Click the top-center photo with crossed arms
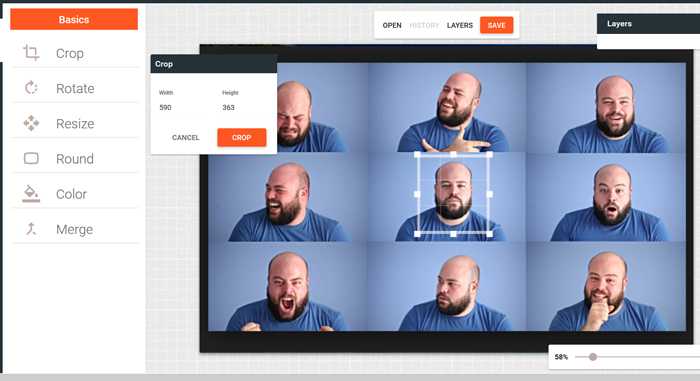The image size is (700, 381). [448, 107]
